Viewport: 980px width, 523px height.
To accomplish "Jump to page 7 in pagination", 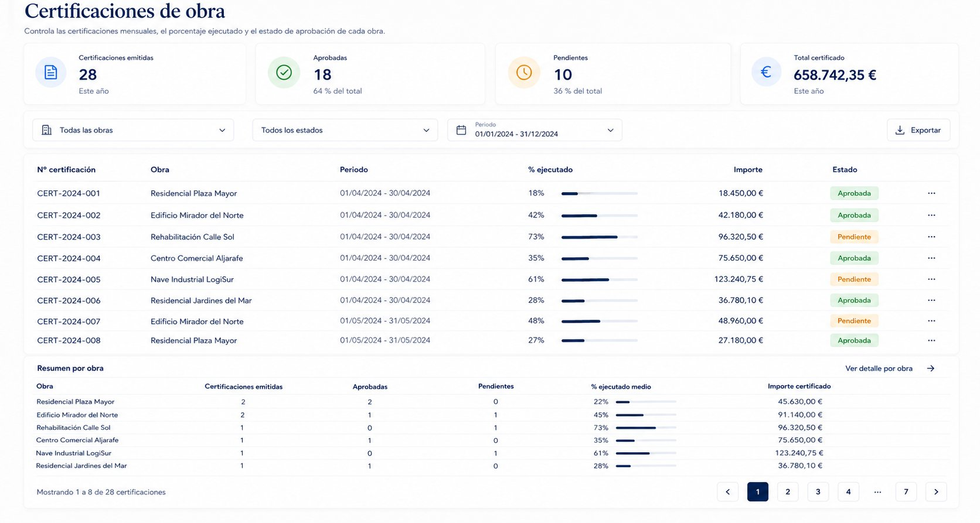I will (x=906, y=491).
